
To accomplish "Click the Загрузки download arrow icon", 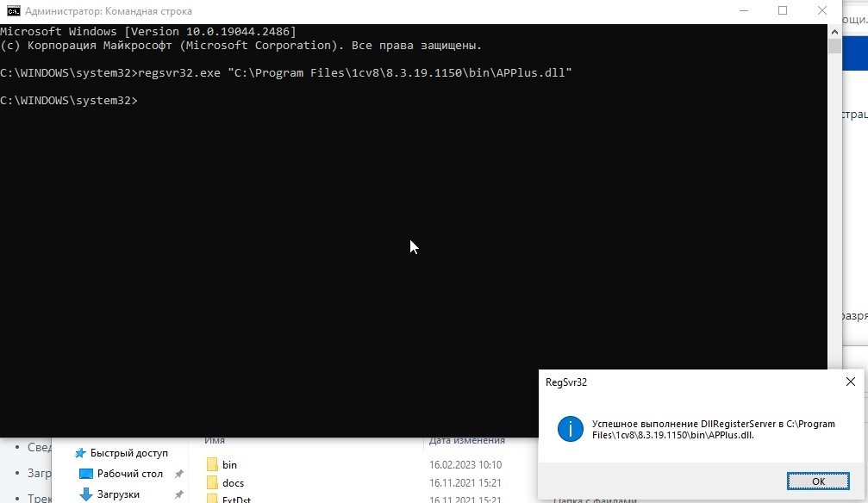I will click(86, 494).
